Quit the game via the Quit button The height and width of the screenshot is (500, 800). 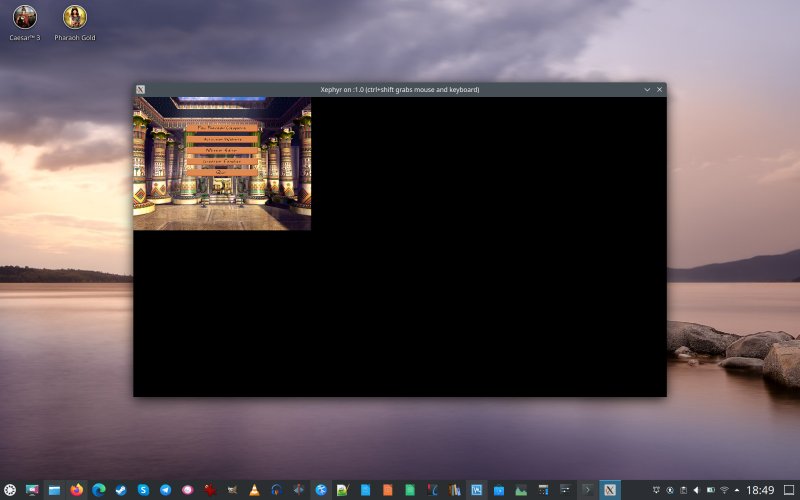[x=221, y=172]
